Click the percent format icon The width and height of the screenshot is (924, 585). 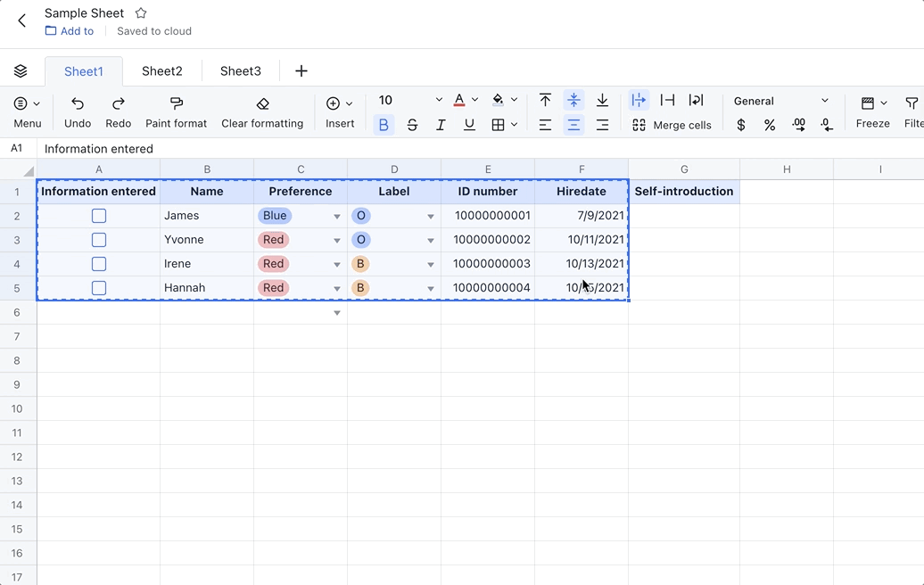pos(770,125)
